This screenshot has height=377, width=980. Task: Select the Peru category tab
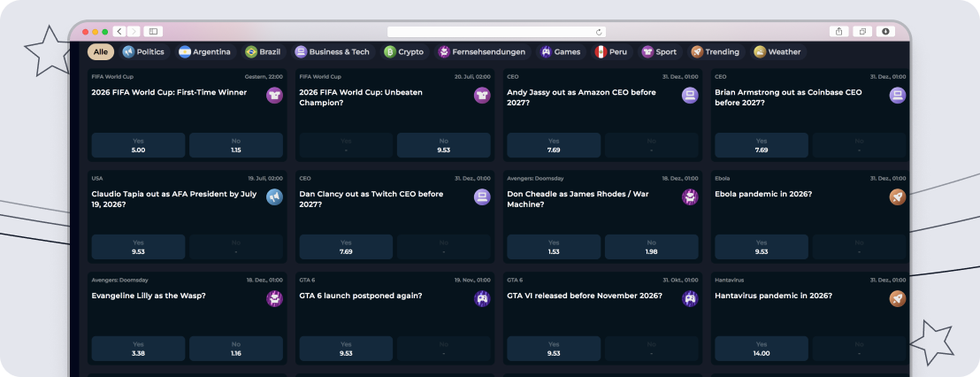click(x=612, y=52)
